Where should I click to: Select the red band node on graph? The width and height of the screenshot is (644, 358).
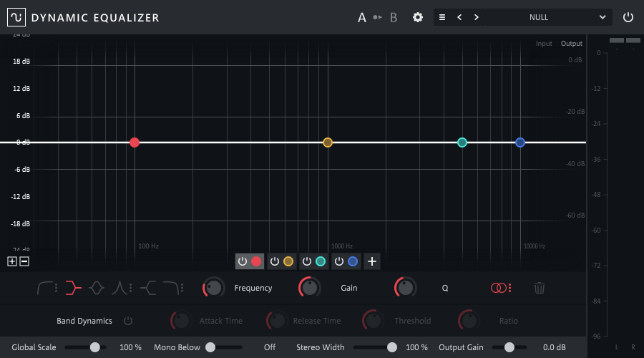click(x=135, y=142)
